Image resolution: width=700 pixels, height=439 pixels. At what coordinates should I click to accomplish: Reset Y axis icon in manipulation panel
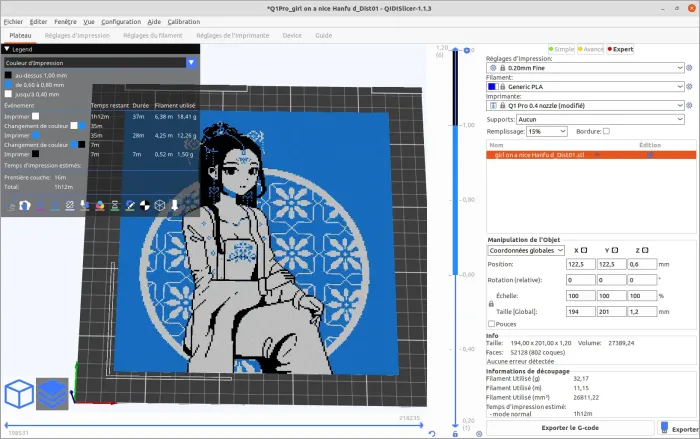click(615, 251)
